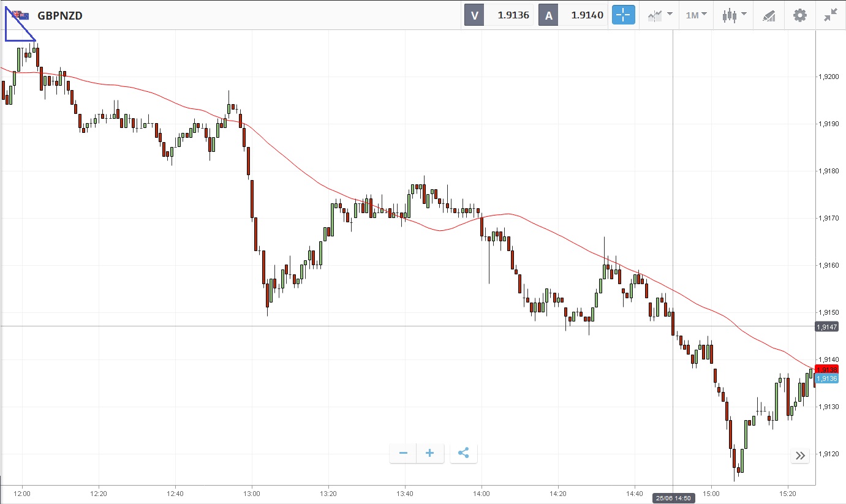
Task: Open chart settings gear
Action: coord(800,15)
